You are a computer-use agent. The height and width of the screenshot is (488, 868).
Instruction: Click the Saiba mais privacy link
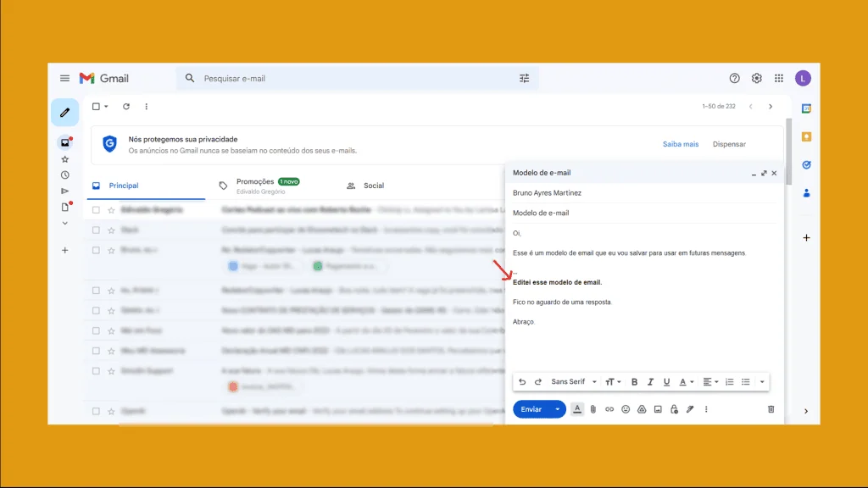[x=680, y=144]
